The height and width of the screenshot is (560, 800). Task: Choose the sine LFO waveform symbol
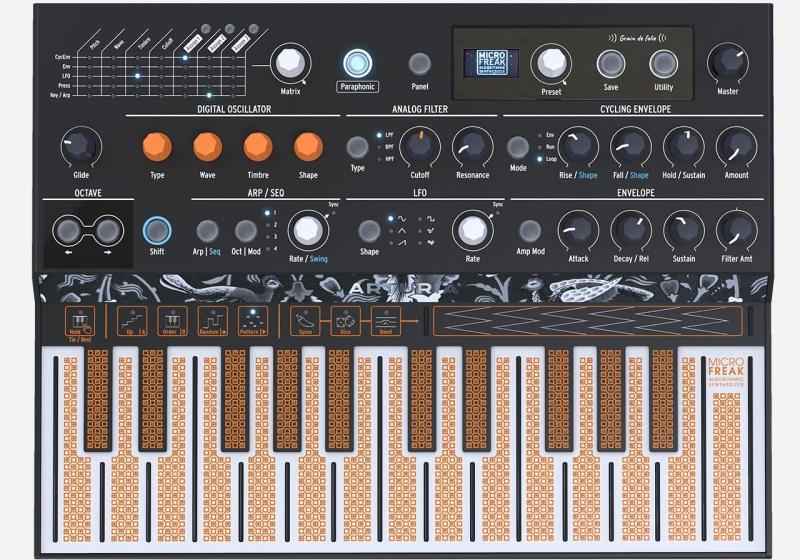pos(402,219)
